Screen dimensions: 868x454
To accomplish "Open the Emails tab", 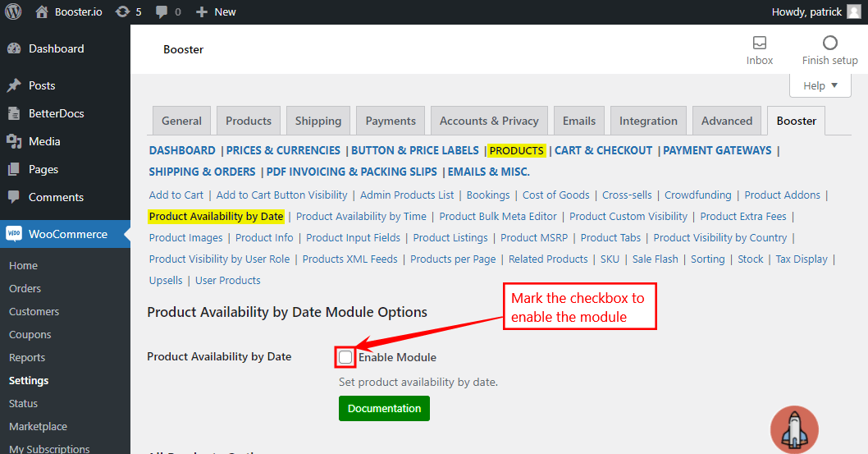I will click(579, 121).
